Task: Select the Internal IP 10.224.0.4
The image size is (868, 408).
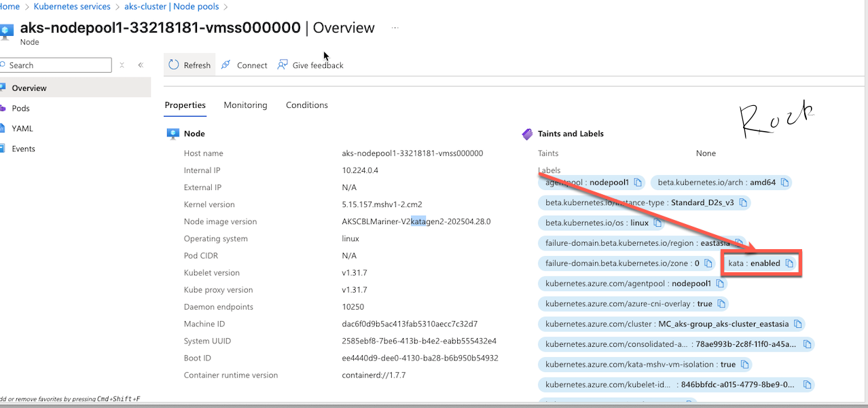Action: click(x=360, y=170)
